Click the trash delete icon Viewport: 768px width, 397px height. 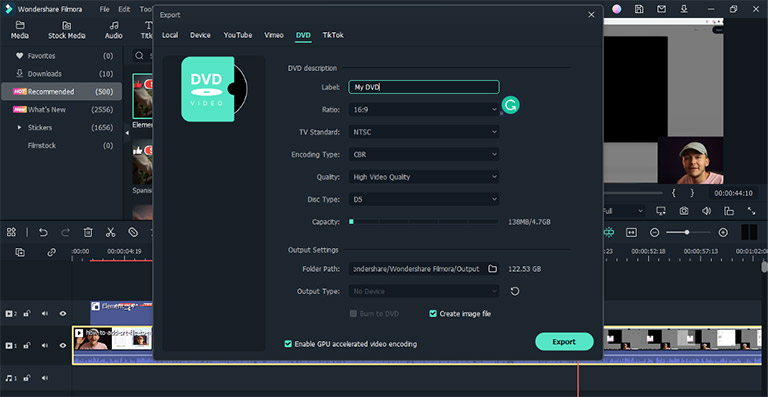88,233
